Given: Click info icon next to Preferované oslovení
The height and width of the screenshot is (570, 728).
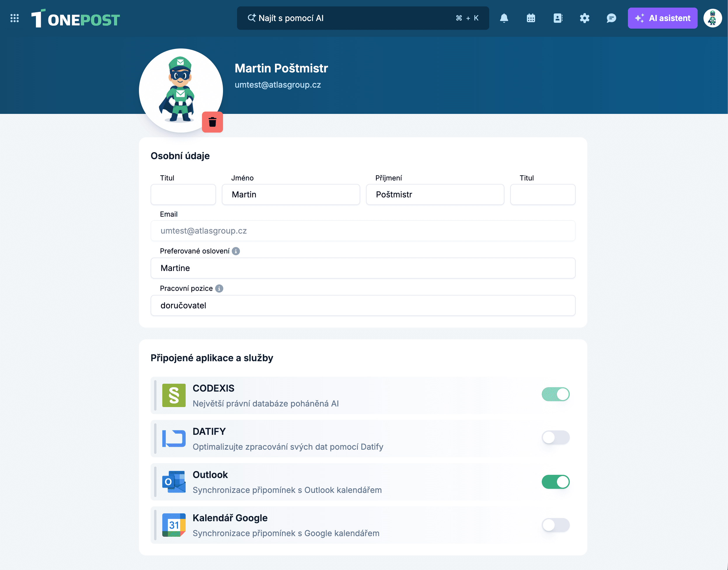Looking at the screenshot, I should [236, 251].
